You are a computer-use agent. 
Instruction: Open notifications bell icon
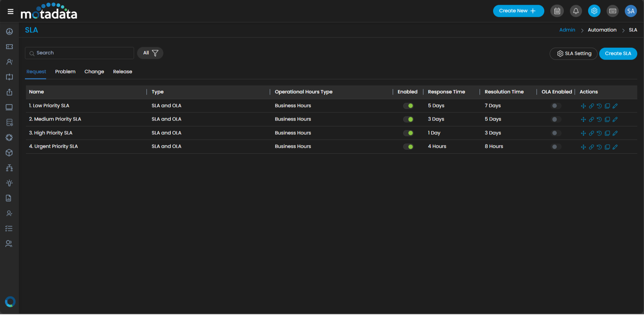click(x=576, y=11)
